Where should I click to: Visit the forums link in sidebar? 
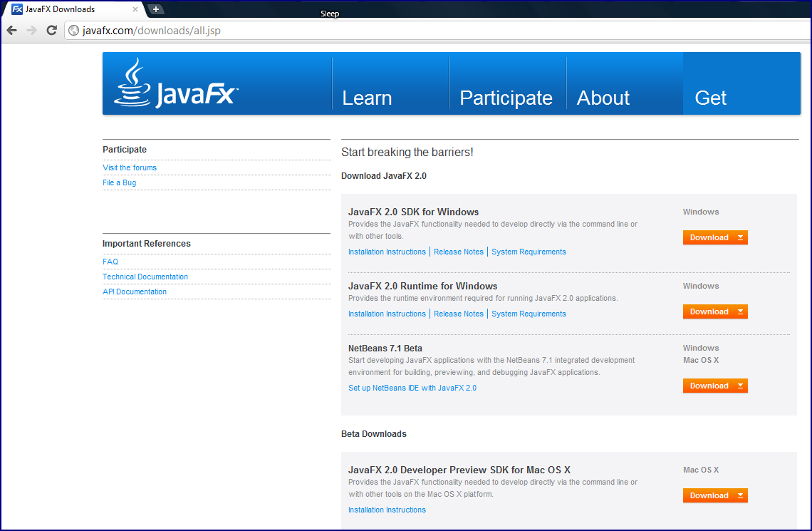pos(130,167)
